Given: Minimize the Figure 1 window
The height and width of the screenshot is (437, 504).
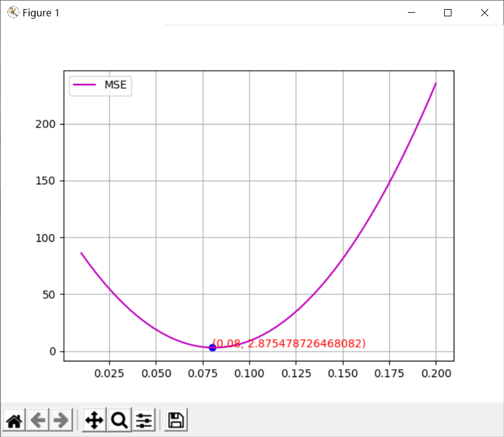Looking at the screenshot, I should (x=412, y=13).
